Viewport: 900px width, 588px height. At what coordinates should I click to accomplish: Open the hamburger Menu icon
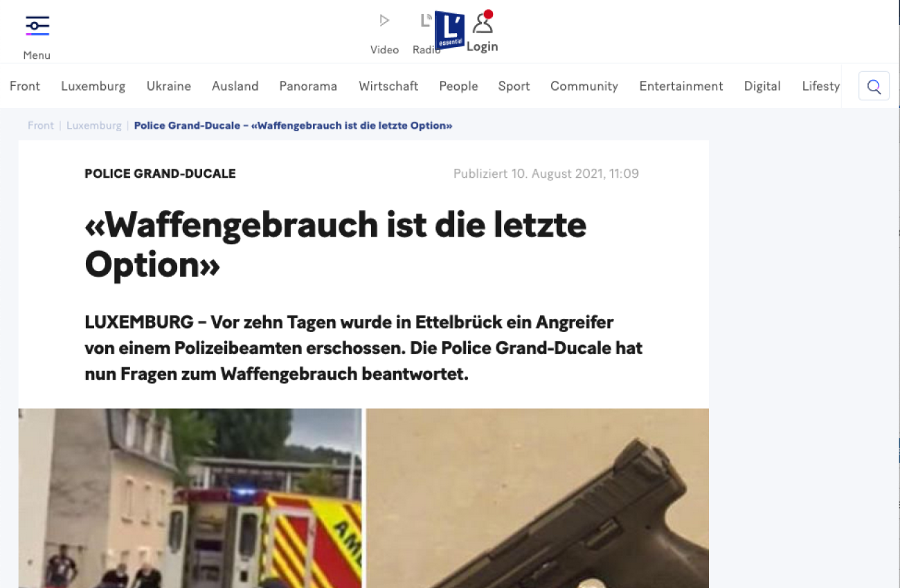point(37,26)
